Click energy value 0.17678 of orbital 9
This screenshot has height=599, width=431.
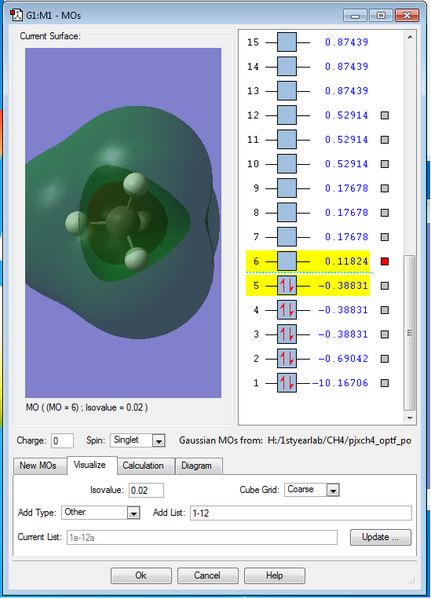[347, 188]
